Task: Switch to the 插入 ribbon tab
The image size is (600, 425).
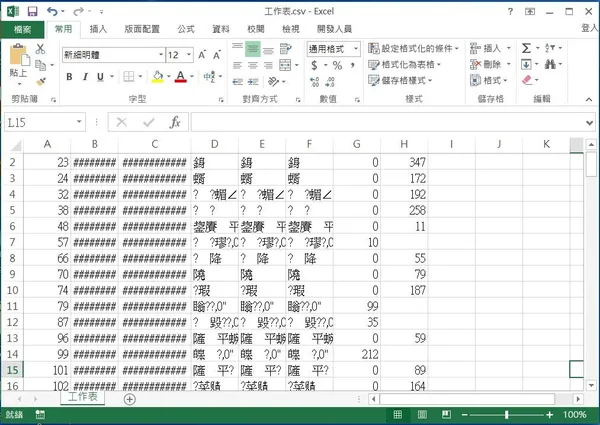Action: [99, 30]
